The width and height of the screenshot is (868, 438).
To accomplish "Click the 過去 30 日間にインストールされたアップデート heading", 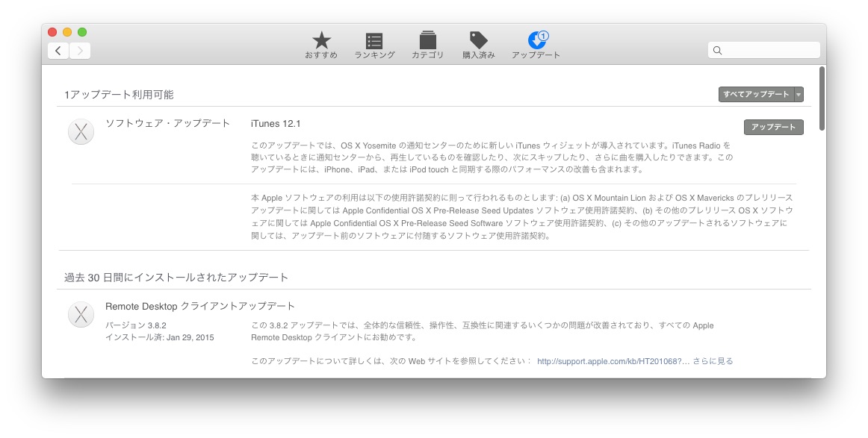I will [x=176, y=277].
